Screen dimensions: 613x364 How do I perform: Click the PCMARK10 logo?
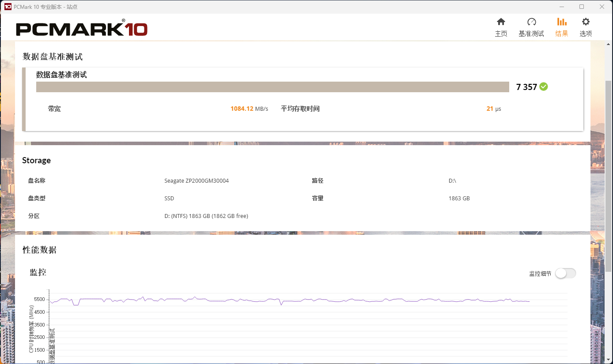tap(82, 29)
